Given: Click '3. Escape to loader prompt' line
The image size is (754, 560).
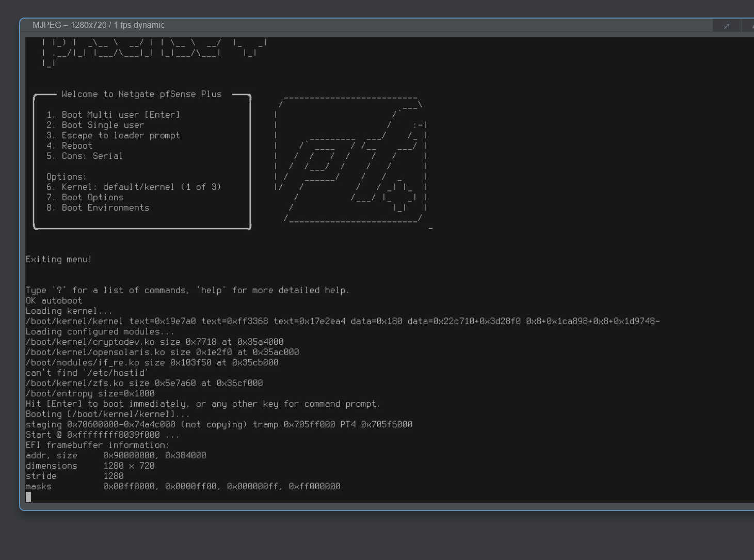Looking at the screenshot, I should pyautogui.click(x=113, y=135).
